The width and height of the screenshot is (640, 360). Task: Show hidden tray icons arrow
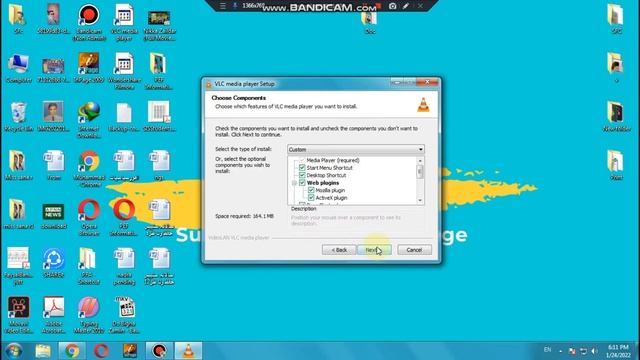[561, 351]
